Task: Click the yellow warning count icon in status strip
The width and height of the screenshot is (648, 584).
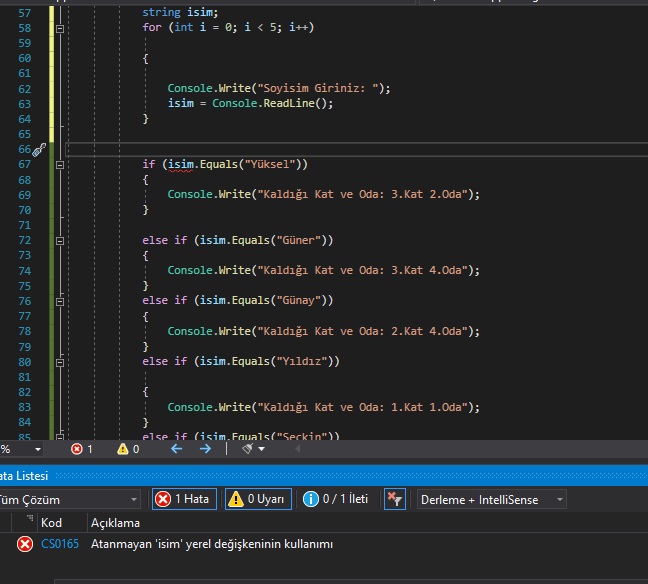Action: pos(123,449)
